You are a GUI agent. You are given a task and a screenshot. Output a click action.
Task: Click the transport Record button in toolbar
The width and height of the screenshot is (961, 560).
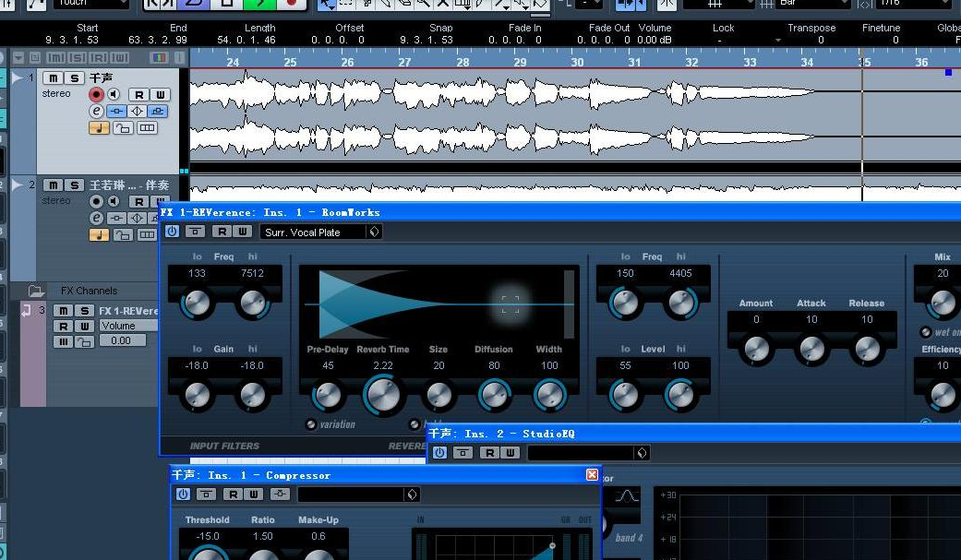pyautogui.click(x=292, y=4)
